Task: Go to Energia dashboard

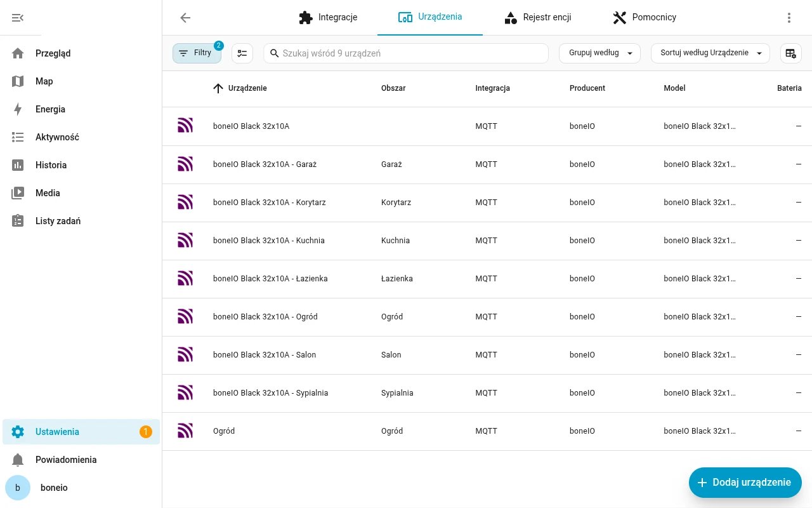Action: point(81,109)
